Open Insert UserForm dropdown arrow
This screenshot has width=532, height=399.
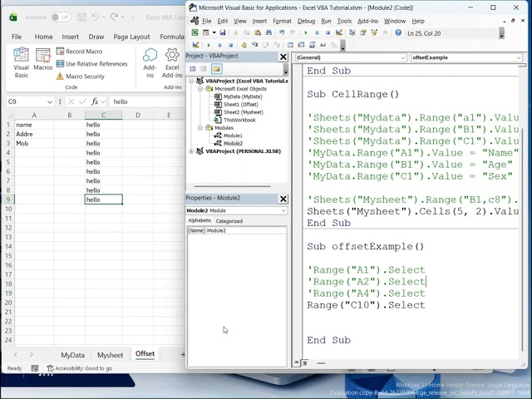(x=214, y=32)
